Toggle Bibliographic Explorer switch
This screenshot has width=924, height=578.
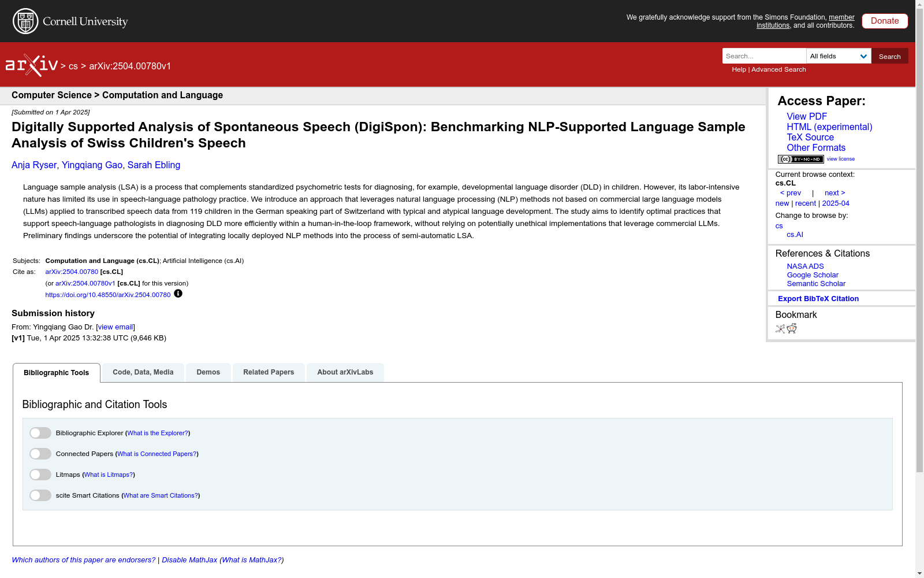click(x=40, y=433)
